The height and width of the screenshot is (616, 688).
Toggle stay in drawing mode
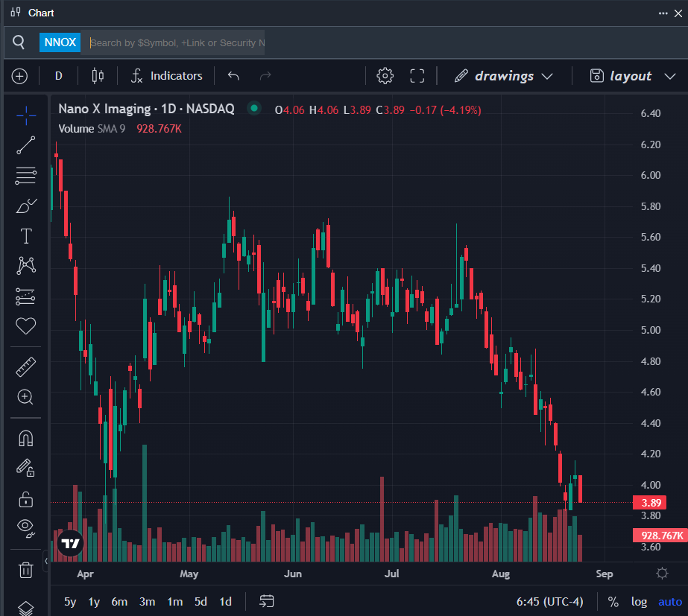pyautogui.click(x=25, y=468)
